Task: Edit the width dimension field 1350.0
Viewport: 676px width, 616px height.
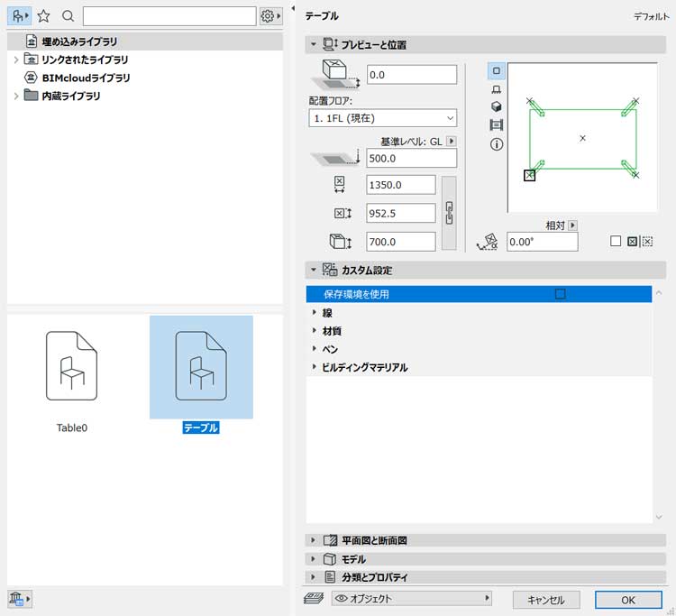Action: click(x=400, y=185)
